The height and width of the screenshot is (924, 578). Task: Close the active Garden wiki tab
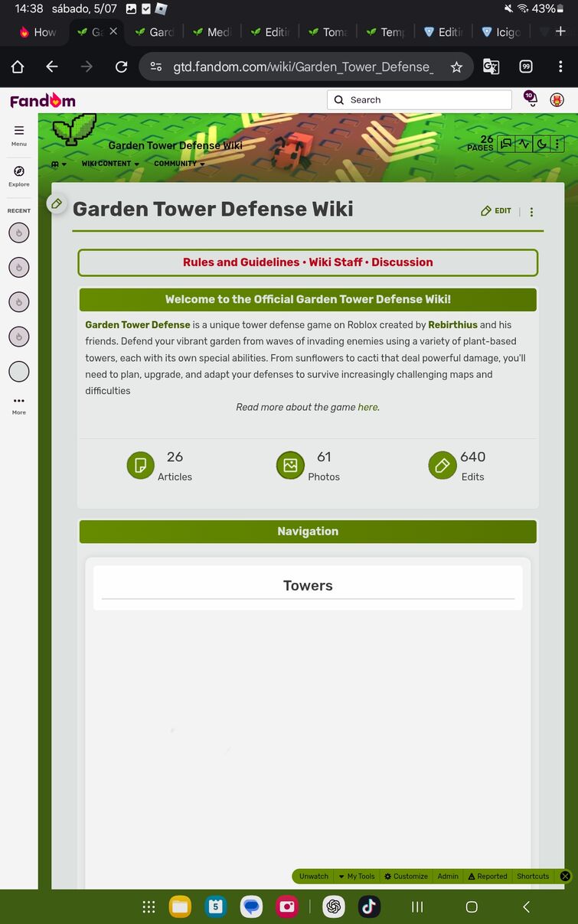pyautogui.click(x=113, y=31)
